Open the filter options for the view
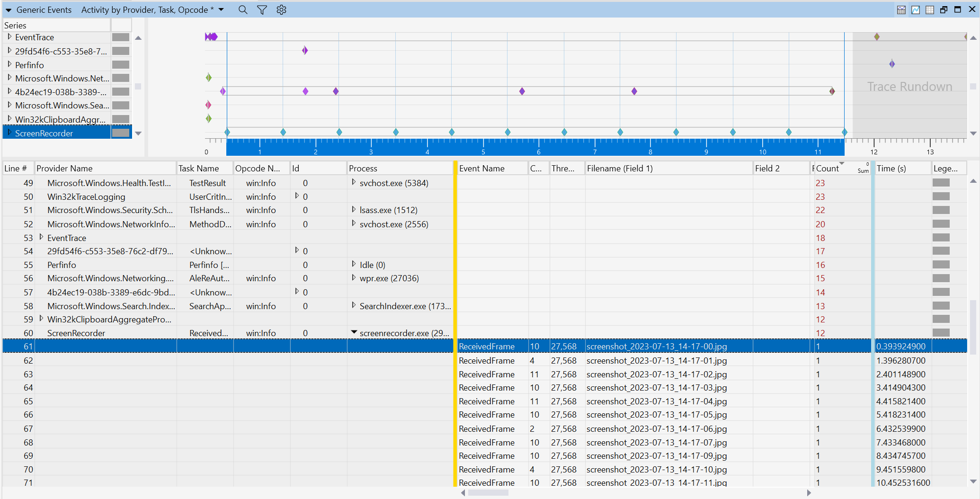This screenshot has height=499, width=980. (262, 9)
